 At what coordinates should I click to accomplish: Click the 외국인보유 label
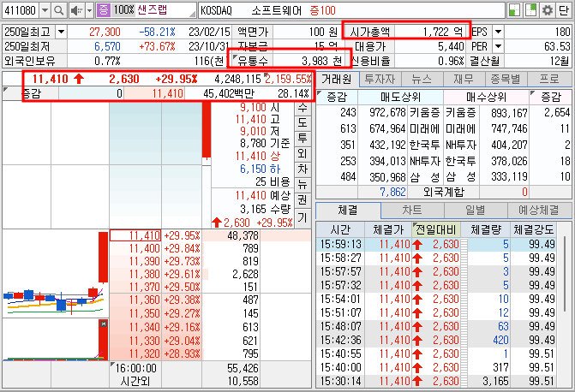(x=30, y=61)
